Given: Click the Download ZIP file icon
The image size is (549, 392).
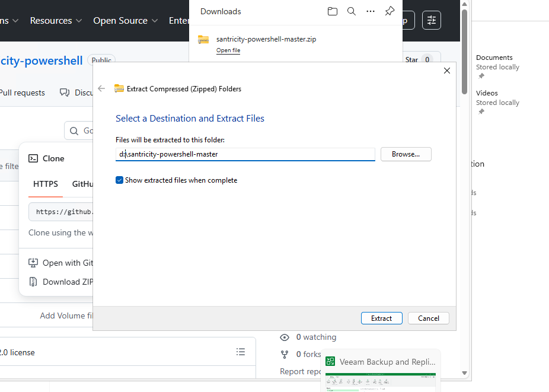Looking at the screenshot, I should 33,282.
